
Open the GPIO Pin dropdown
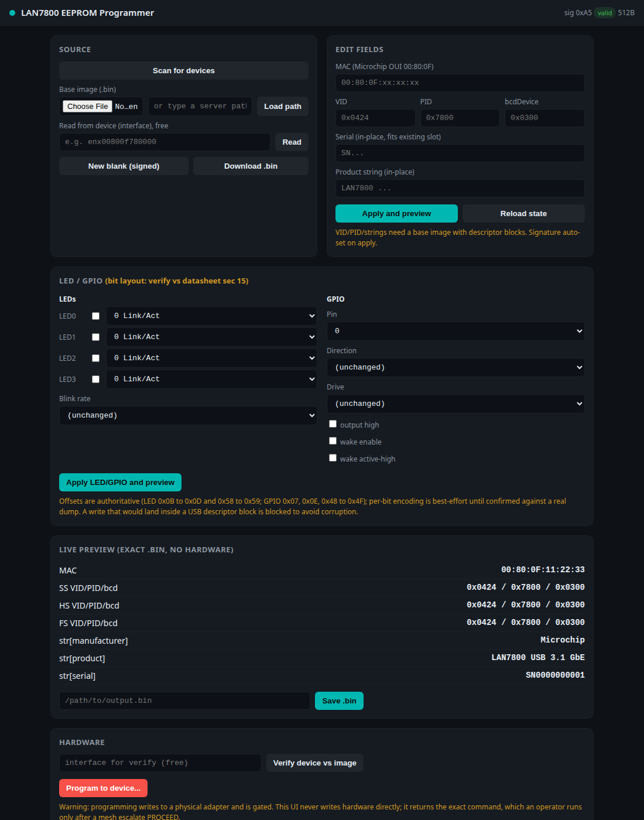pyautogui.click(x=455, y=331)
